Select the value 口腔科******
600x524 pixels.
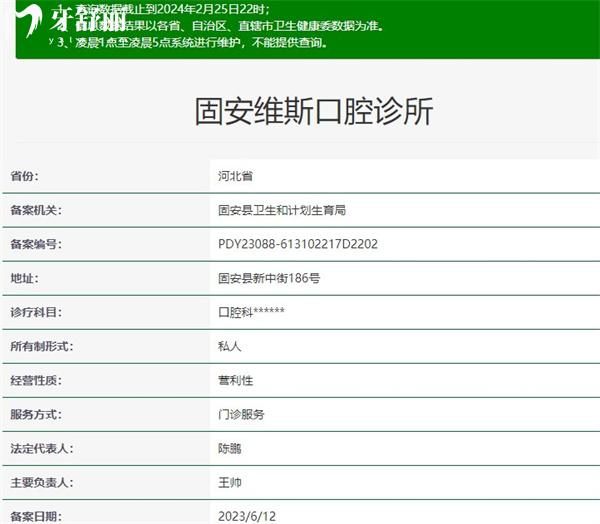click(x=251, y=312)
